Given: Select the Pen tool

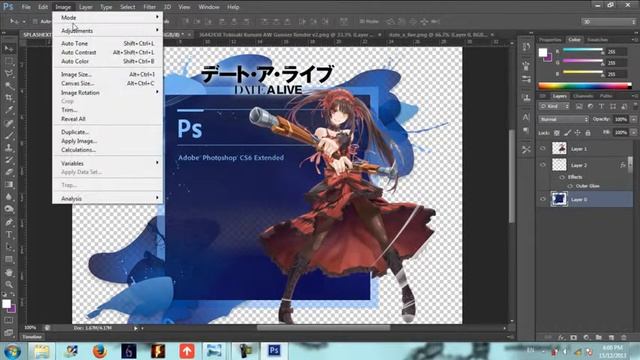Looking at the screenshot, I should tap(9, 222).
